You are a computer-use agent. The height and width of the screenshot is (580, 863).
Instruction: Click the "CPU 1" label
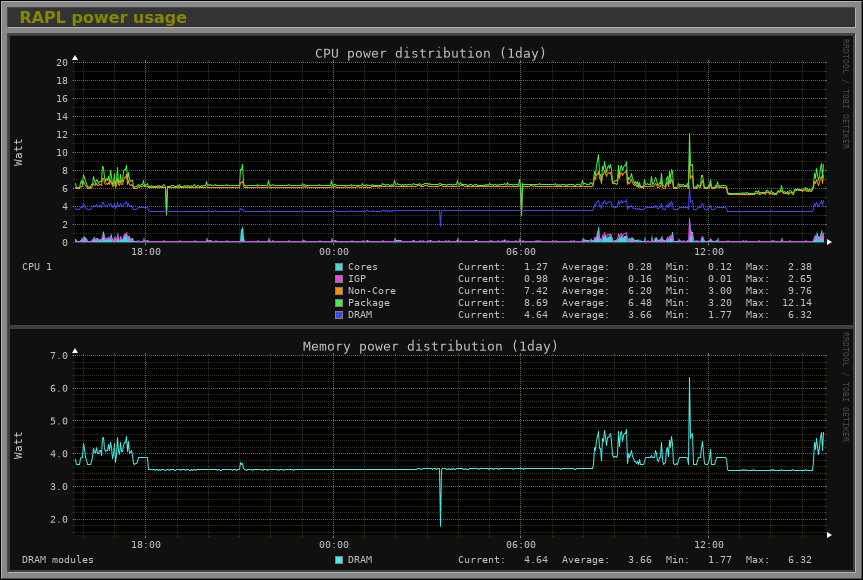point(37,267)
